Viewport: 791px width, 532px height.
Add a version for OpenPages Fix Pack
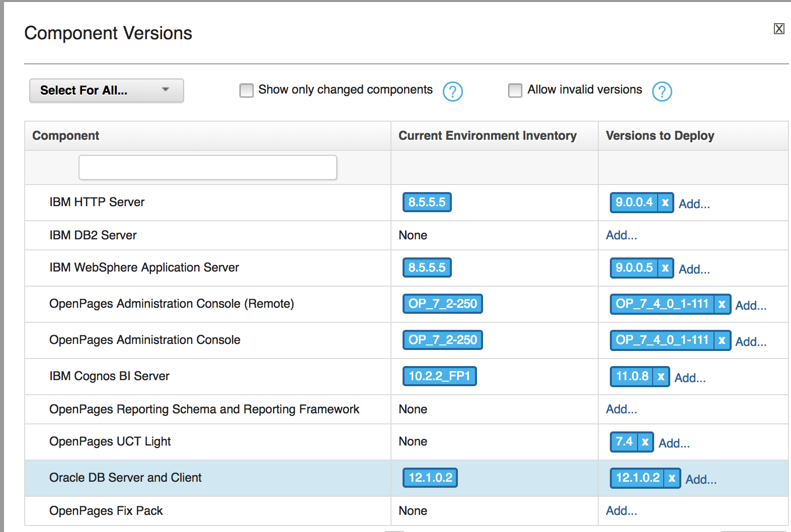(621, 510)
